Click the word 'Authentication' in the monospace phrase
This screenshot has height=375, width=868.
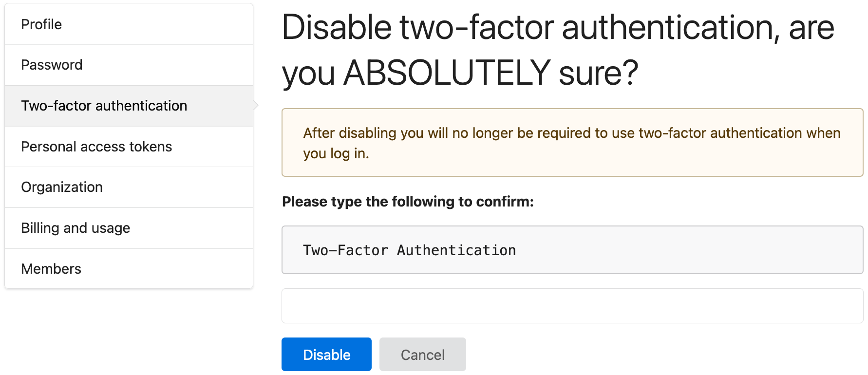tap(456, 250)
